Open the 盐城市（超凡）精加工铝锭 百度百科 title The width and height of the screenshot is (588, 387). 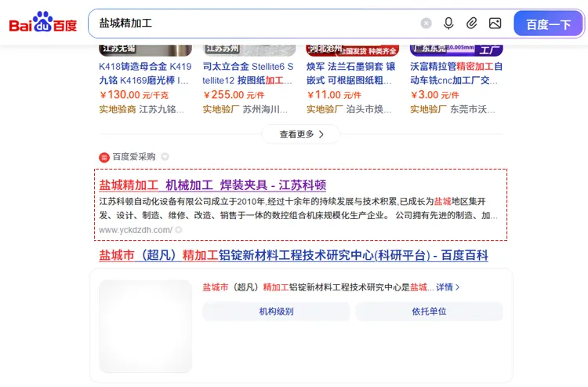pos(294,255)
